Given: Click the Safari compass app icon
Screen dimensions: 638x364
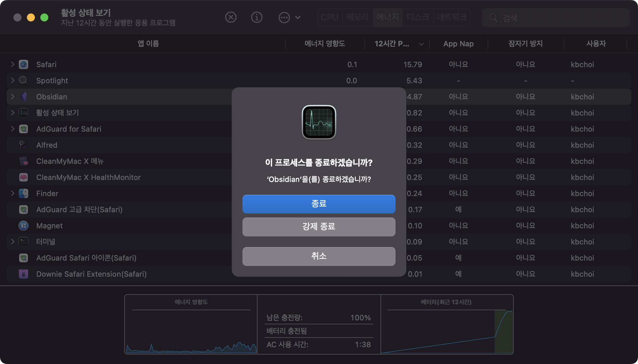Looking at the screenshot, I should (24, 64).
